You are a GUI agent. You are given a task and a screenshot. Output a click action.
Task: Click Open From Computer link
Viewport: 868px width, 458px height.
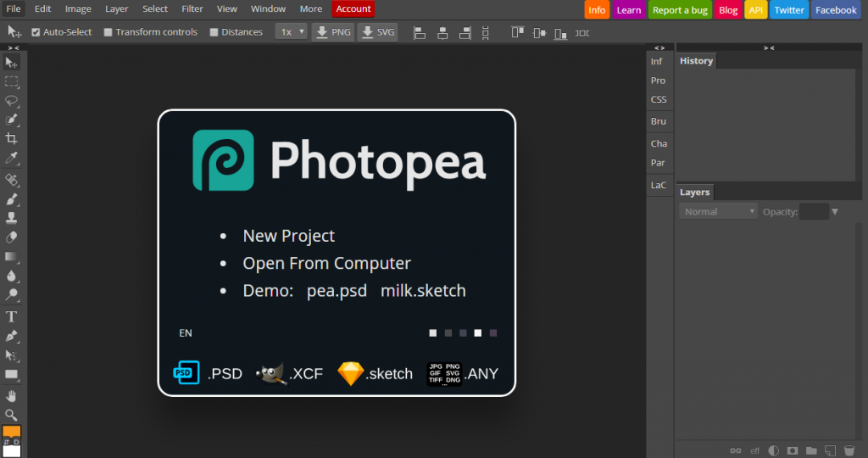click(x=326, y=264)
